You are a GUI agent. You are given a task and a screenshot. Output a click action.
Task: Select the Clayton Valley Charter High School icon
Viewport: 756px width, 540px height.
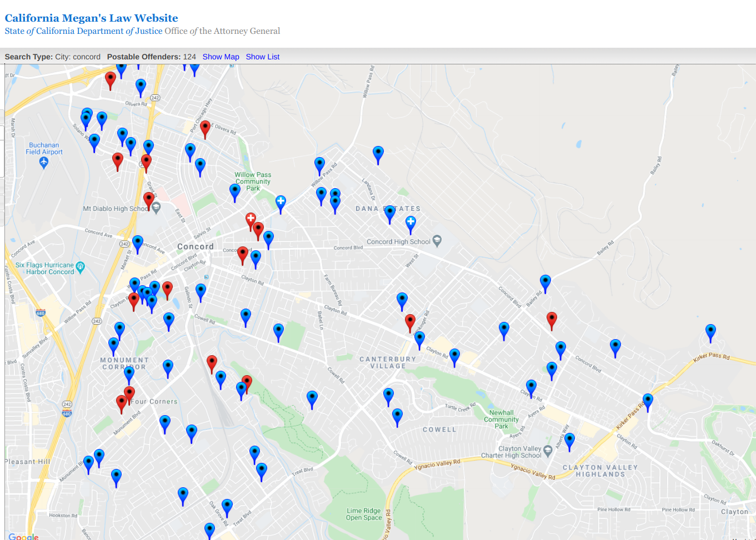point(548,450)
